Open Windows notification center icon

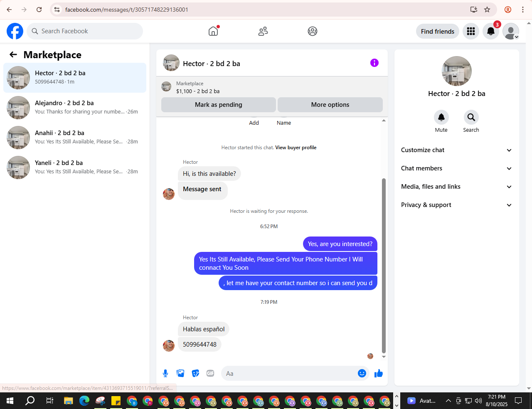518,401
